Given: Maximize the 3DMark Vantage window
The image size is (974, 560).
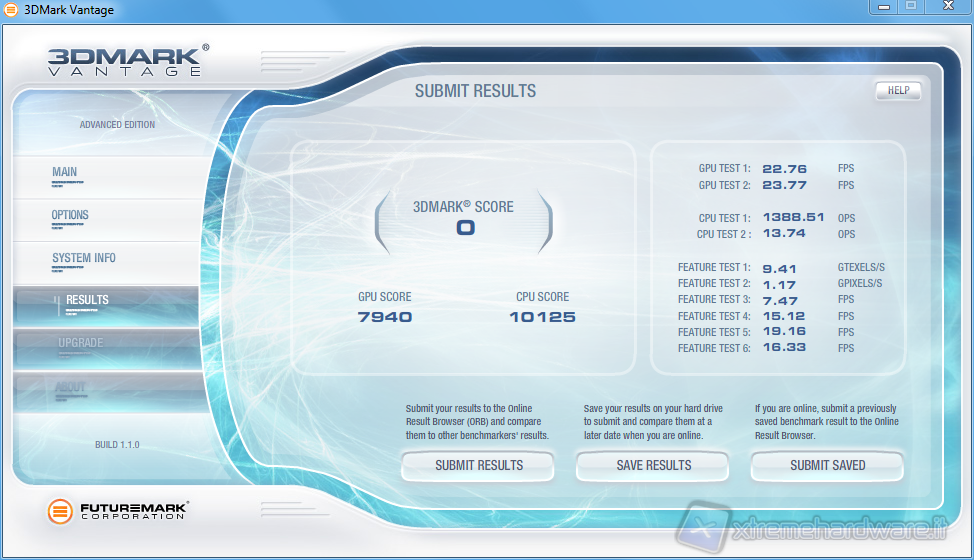Looking at the screenshot, I should pyautogui.click(x=911, y=7).
